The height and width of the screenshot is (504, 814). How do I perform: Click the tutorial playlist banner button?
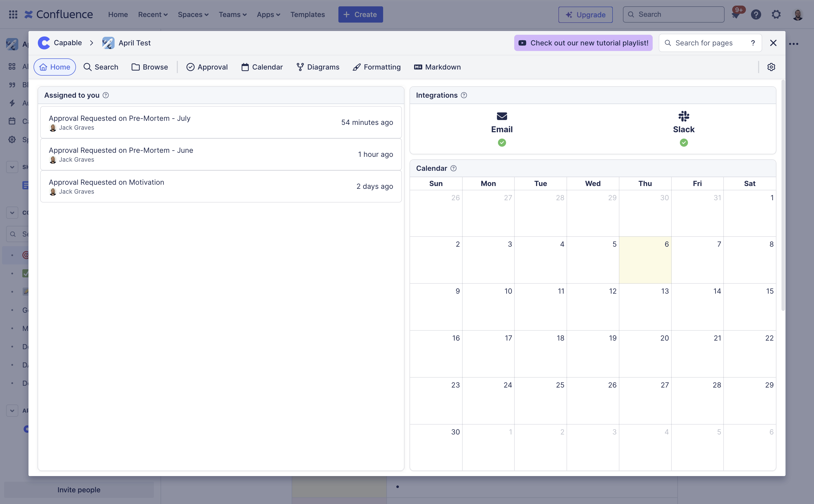coord(583,43)
